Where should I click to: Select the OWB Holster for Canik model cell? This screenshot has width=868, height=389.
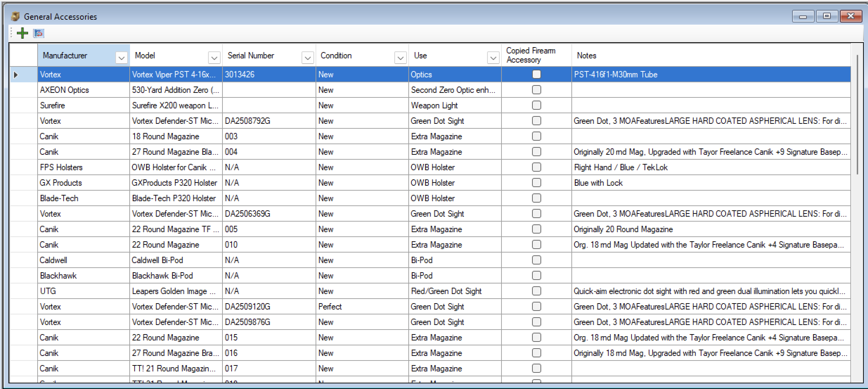click(176, 167)
